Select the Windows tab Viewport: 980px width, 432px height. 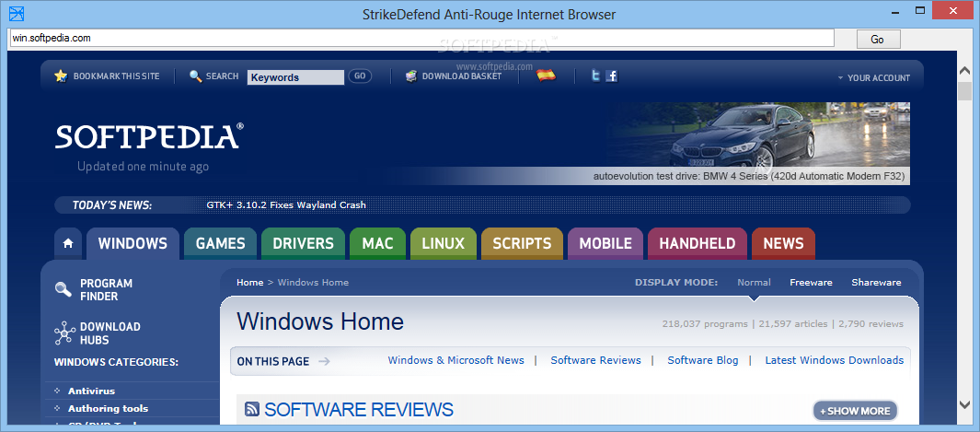(133, 244)
